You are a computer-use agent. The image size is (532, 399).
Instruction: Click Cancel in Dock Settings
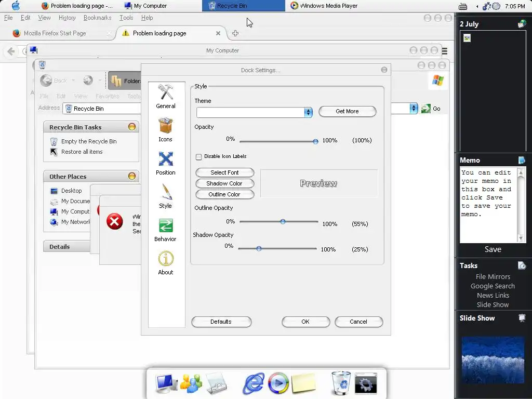(358, 322)
